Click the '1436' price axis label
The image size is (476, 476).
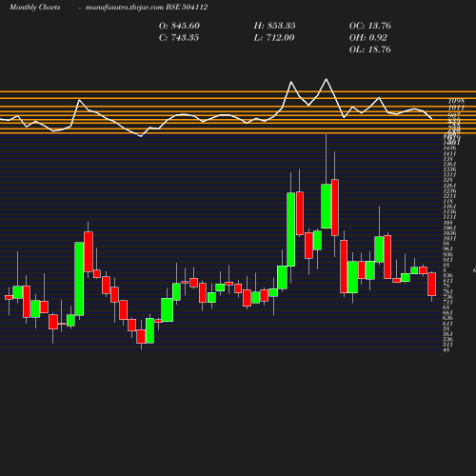[x=449, y=149]
